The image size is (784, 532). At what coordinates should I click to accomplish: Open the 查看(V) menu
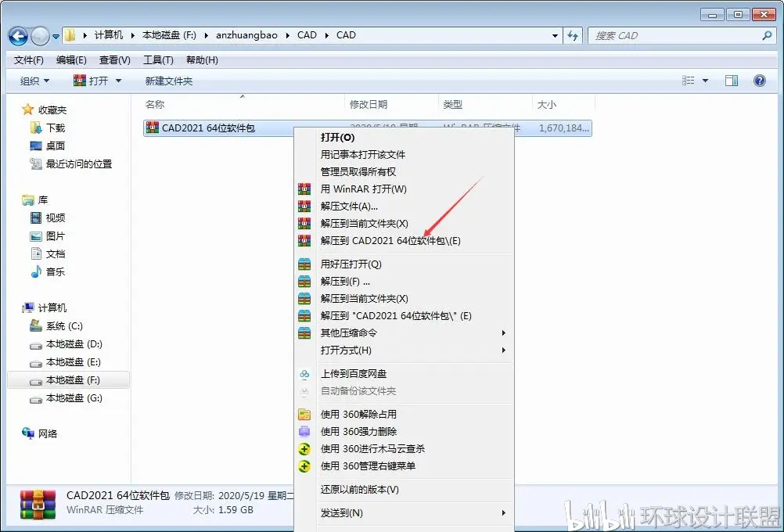point(114,60)
